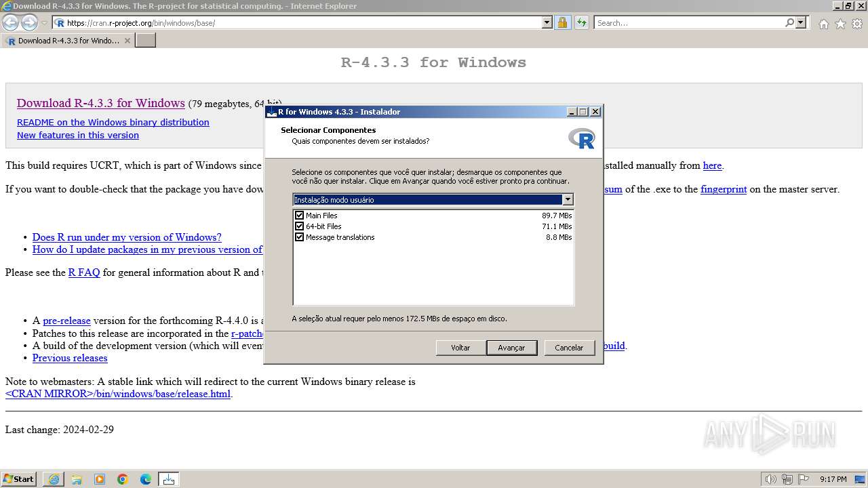The height and width of the screenshot is (488, 868).
Task: Open search provider dropdown arrow
Action: (x=801, y=23)
